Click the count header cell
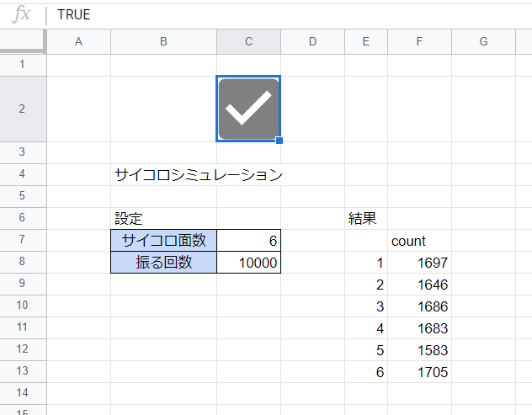532x415 pixels. pos(419,240)
